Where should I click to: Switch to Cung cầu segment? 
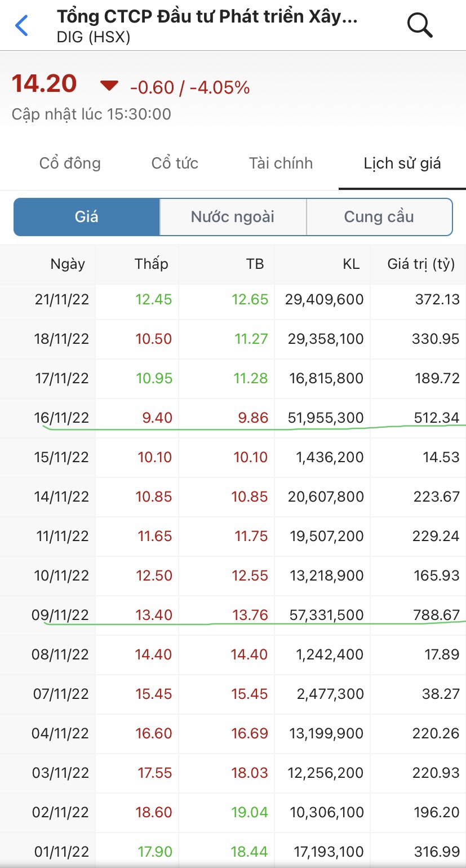click(379, 217)
